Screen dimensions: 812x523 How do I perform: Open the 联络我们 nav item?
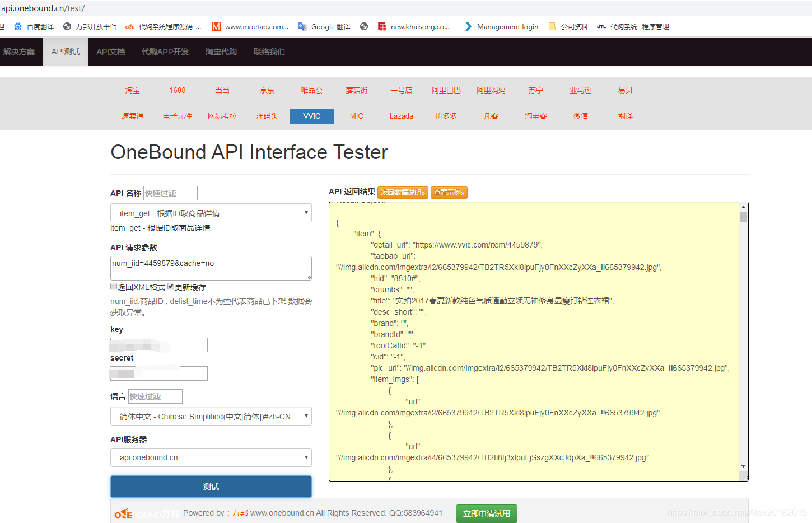269,52
